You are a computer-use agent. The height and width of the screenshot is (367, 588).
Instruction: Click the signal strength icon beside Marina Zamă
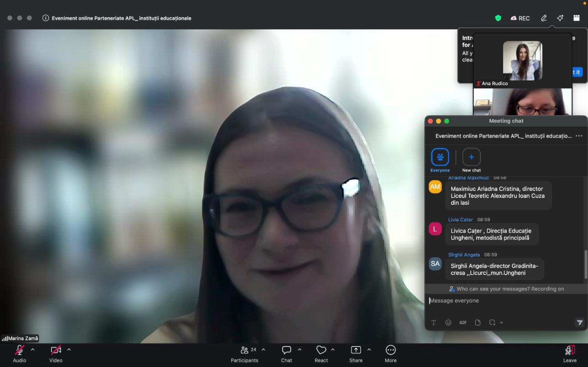pyautogui.click(x=5, y=339)
